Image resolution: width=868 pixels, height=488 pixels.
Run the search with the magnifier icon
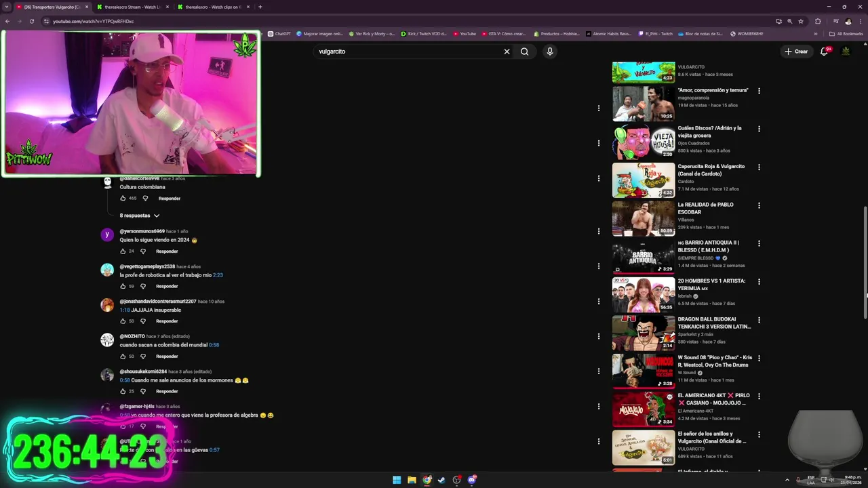(524, 52)
